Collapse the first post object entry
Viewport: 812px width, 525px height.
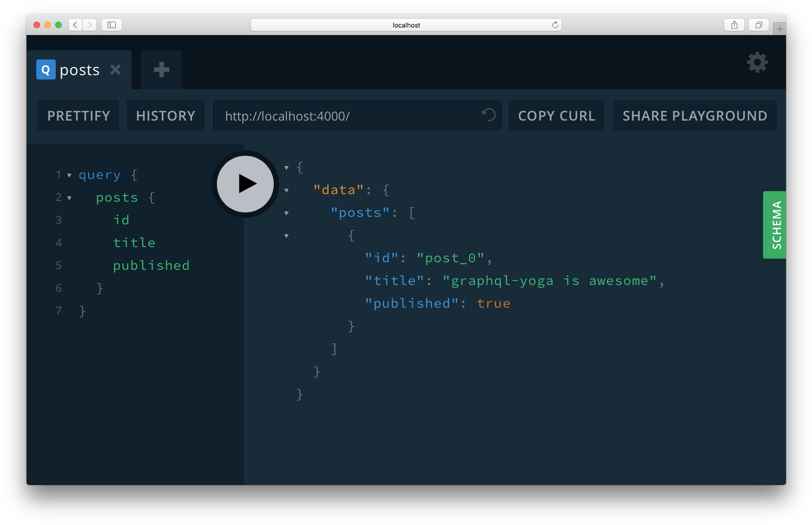coord(286,235)
